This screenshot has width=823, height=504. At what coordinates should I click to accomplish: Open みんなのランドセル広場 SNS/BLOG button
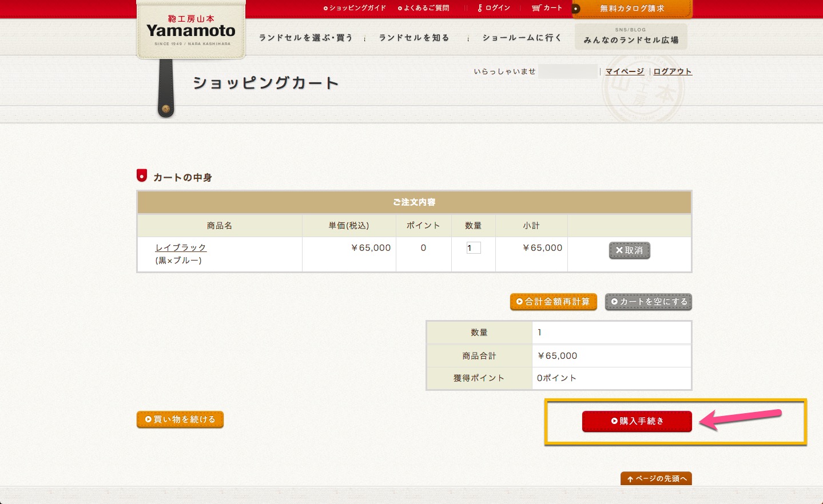(x=631, y=37)
